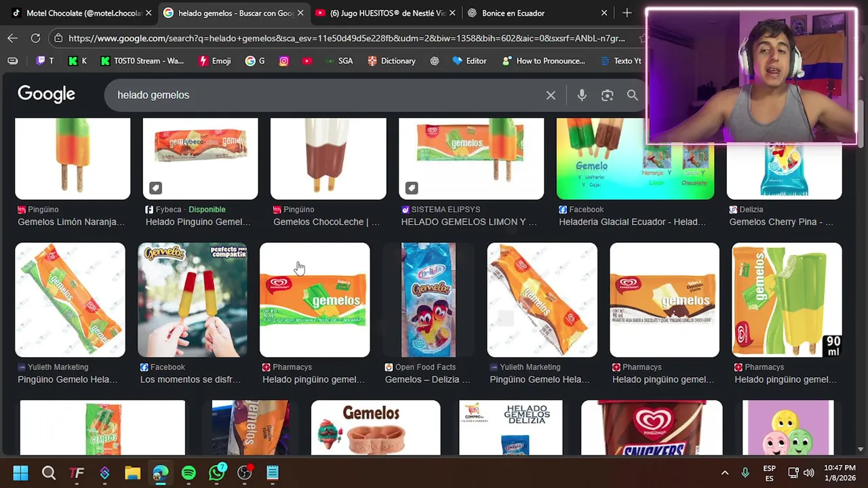Open the Snickers Pingüino ice cream image
868x488 pixels.
(x=652, y=428)
